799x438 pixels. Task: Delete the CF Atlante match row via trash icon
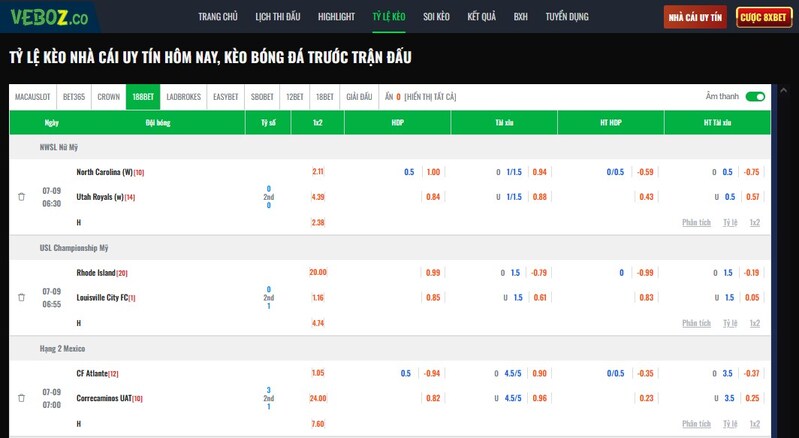(21, 398)
